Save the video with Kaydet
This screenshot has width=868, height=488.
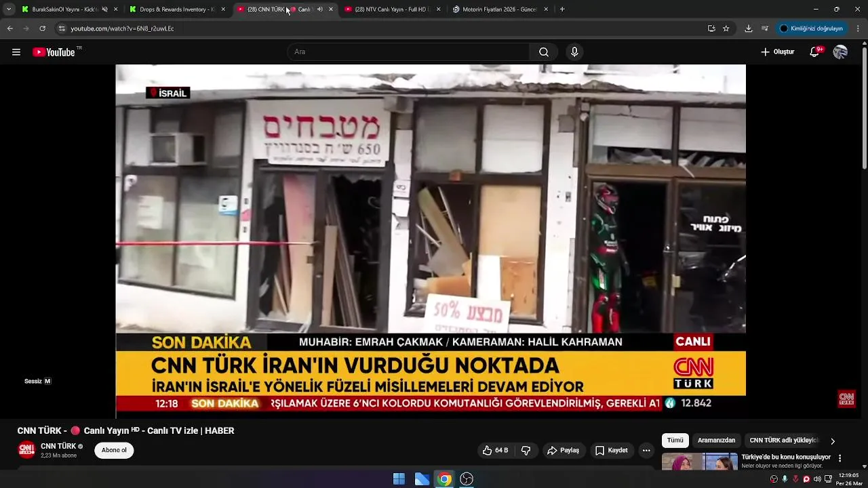(612, 451)
